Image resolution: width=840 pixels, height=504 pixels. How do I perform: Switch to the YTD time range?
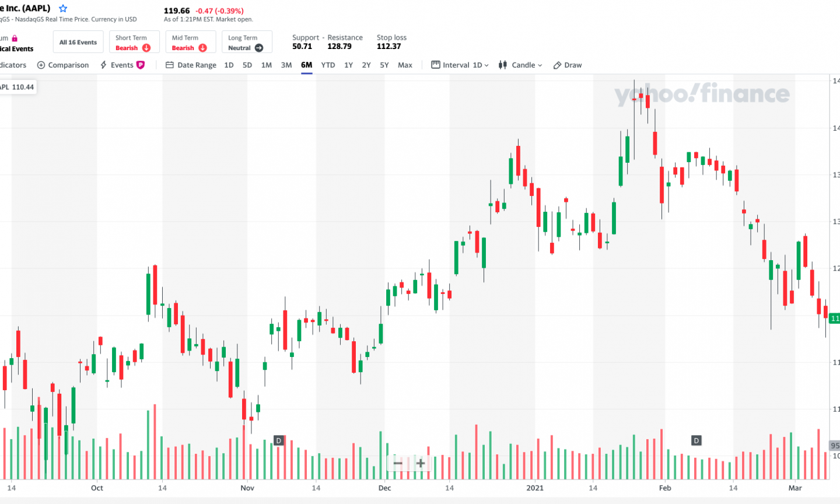328,65
